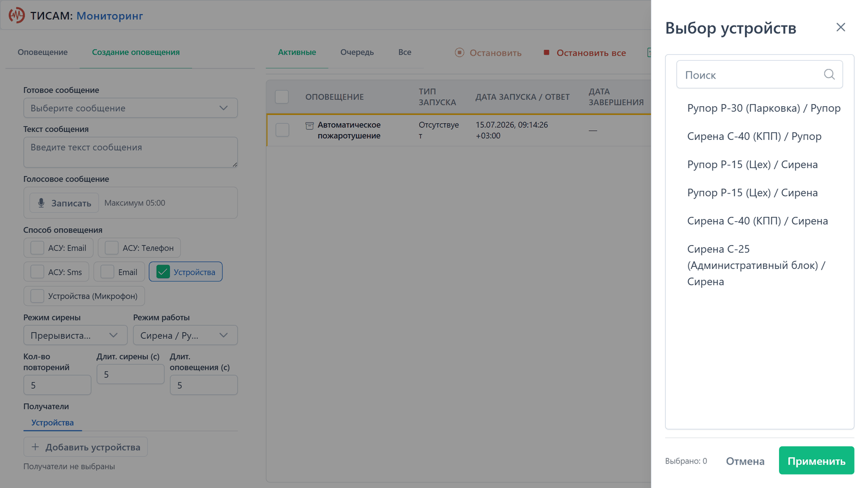This screenshot has width=868, height=488.
Task: Click the Отмена button
Action: [745, 461]
